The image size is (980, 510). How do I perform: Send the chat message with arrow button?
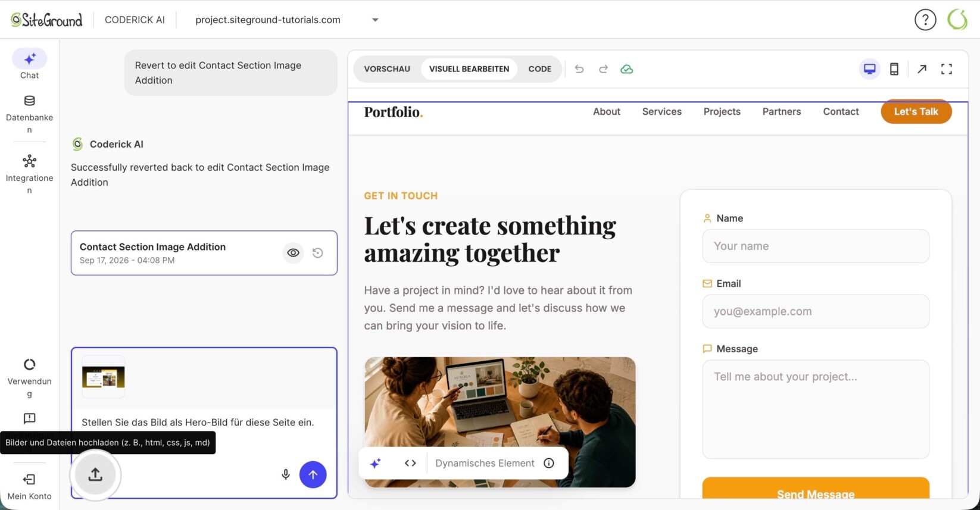point(313,474)
